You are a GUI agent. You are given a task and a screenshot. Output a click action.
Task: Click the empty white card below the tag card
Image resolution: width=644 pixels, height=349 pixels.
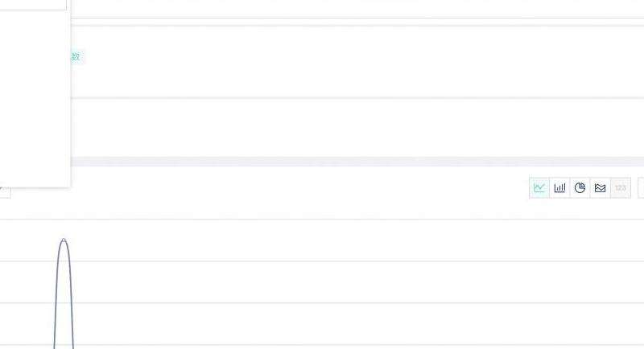(354, 127)
